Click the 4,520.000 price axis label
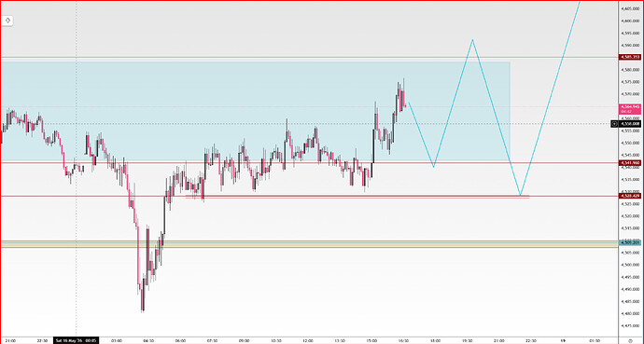 [630, 216]
